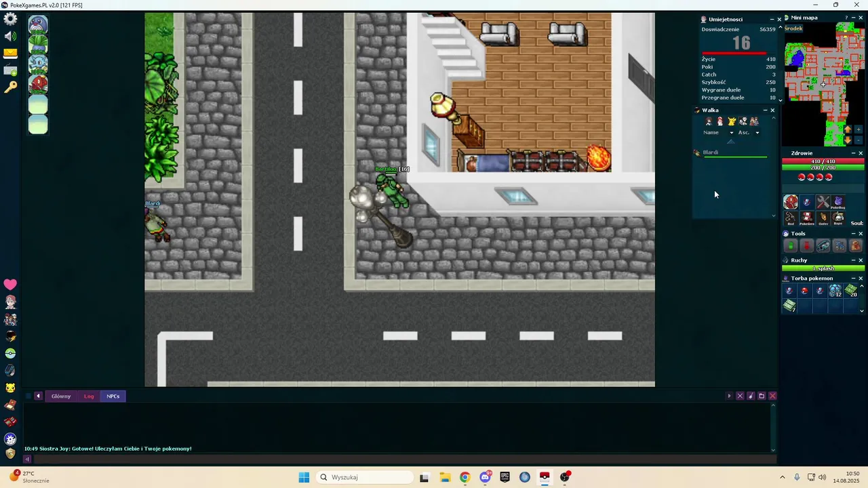Minimize the Walka panel

(765, 110)
